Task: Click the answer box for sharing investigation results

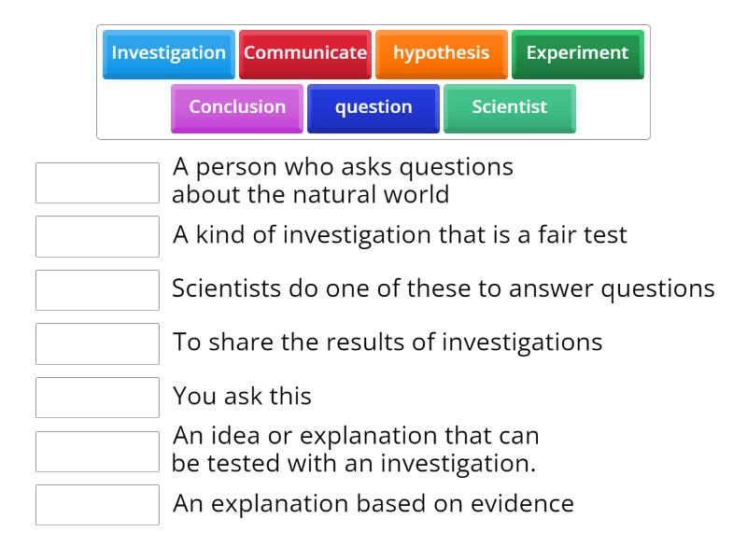Action: coord(97,343)
